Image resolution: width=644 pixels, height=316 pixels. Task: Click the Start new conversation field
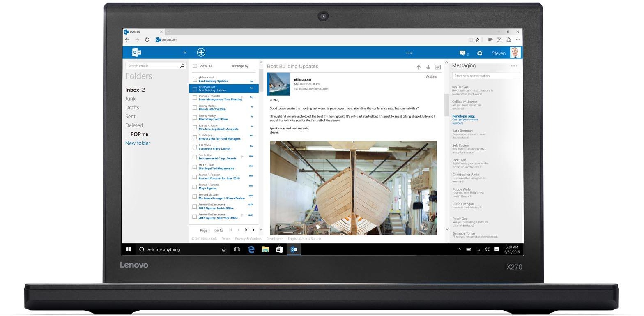tap(485, 76)
